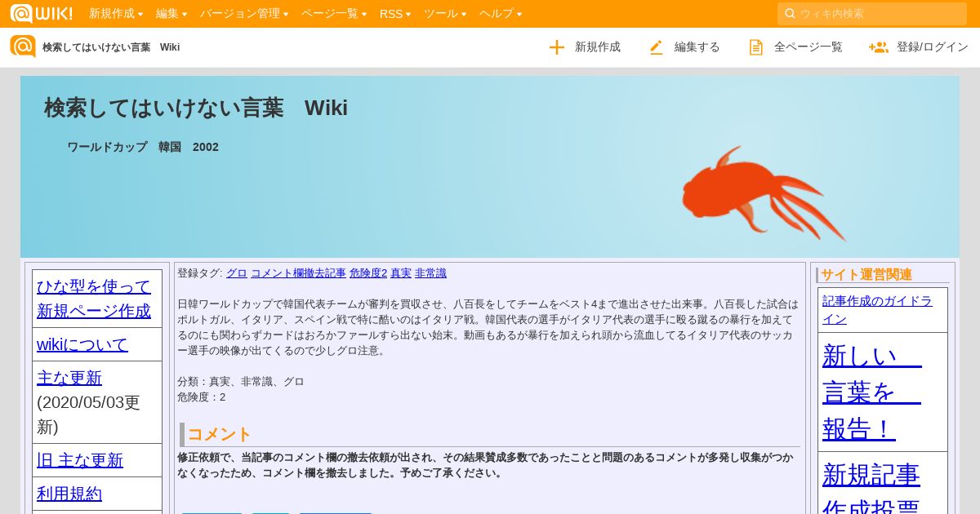Focus the ウィキ内検索 search field
980x514 pixels.
point(872,13)
